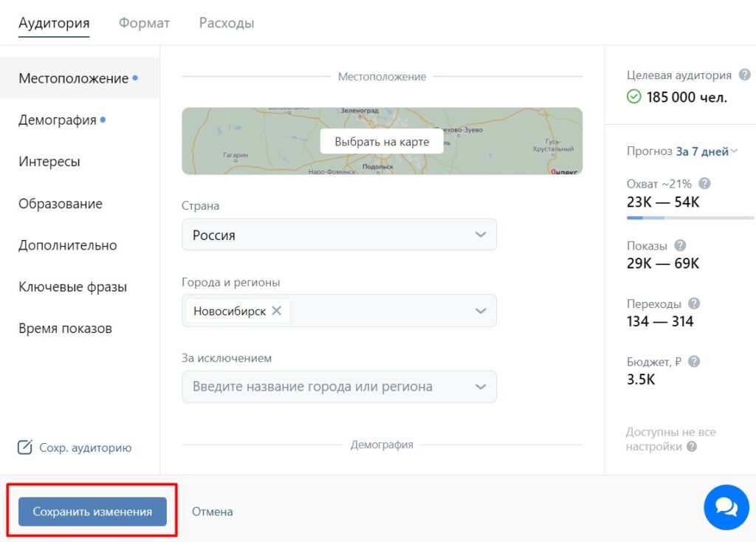Click help icon near Доступны не все настройки

[x=692, y=447]
